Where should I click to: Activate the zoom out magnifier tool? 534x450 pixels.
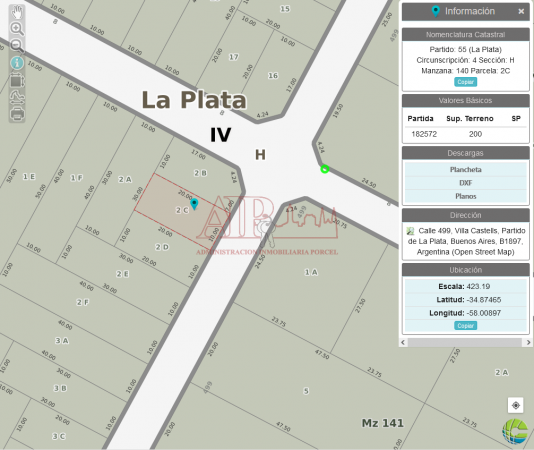(17, 45)
